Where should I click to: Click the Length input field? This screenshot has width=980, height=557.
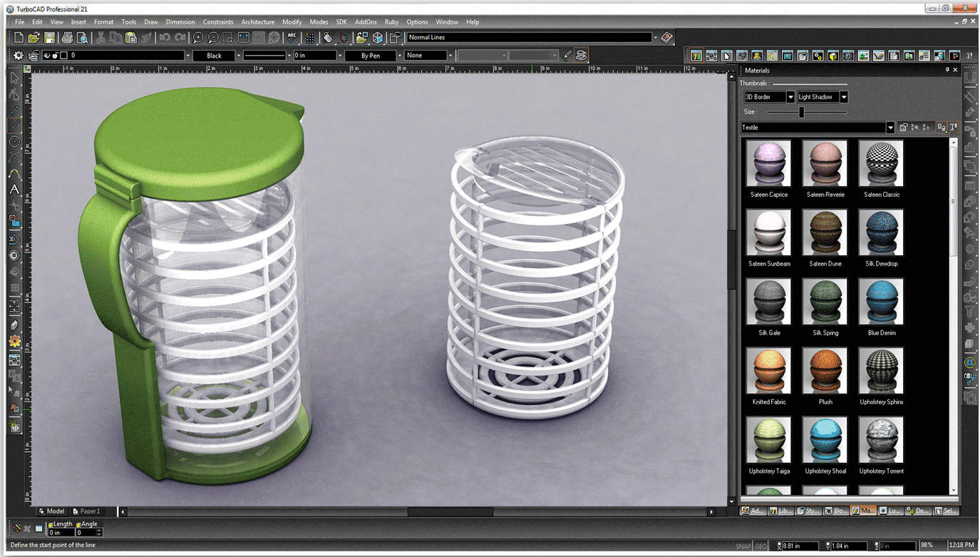pos(60,533)
